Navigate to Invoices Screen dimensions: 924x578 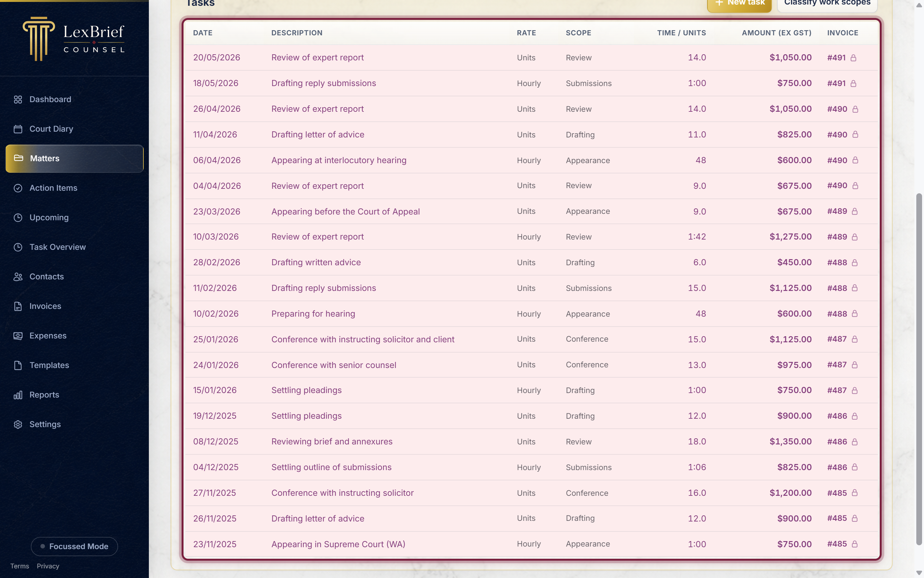tap(74, 306)
